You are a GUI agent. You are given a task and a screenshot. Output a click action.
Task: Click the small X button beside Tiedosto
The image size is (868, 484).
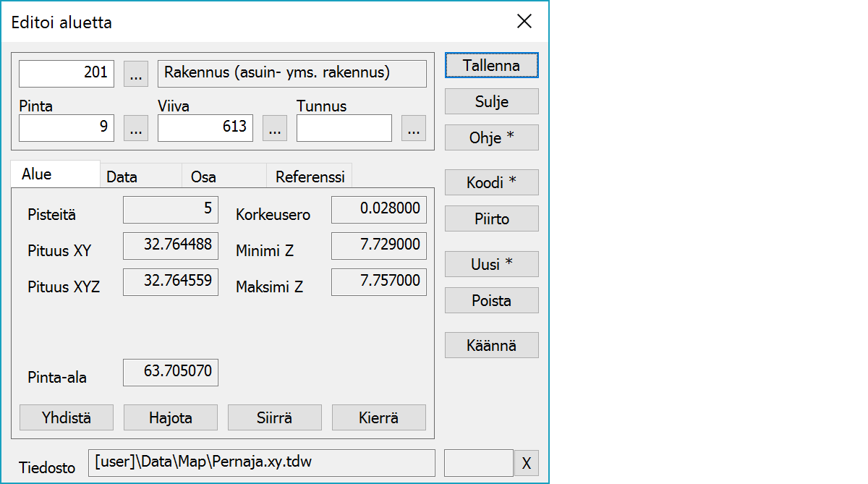click(x=526, y=464)
